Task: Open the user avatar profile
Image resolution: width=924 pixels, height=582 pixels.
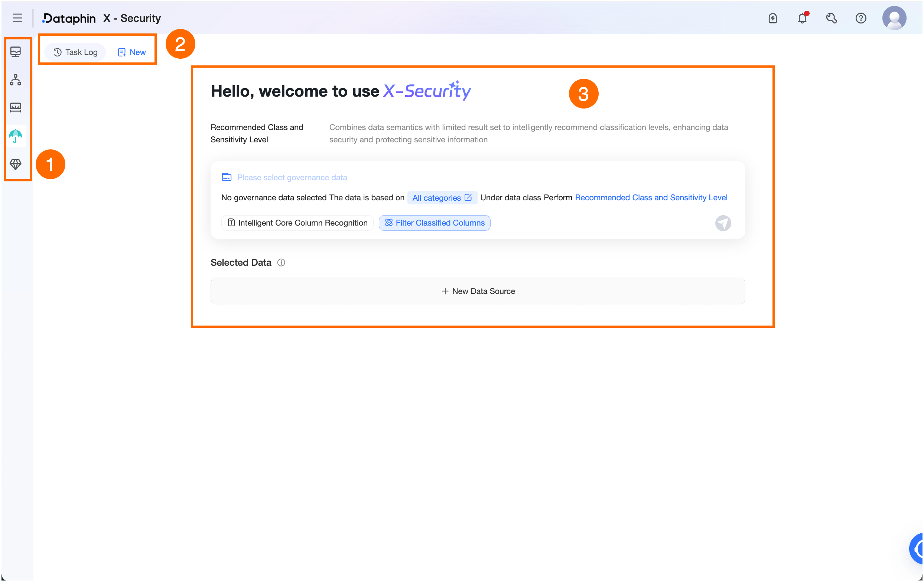Action: click(x=894, y=18)
